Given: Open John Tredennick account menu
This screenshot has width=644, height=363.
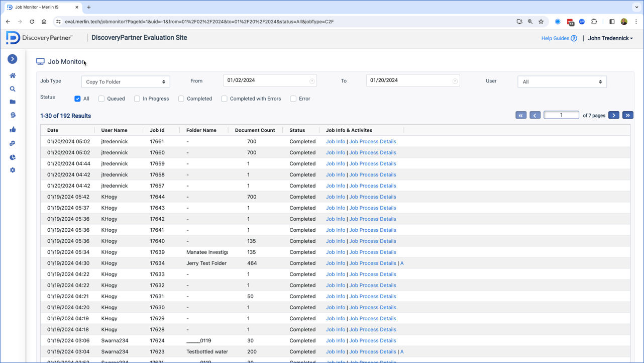Looking at the screenshot, I should pyautogui.click(x=610, y=38).
